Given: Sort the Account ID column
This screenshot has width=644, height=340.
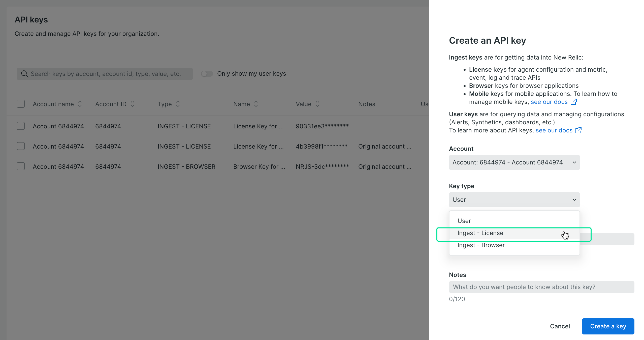Looking at the screenshot, I should pyautogui.click(x=132, y=104).
